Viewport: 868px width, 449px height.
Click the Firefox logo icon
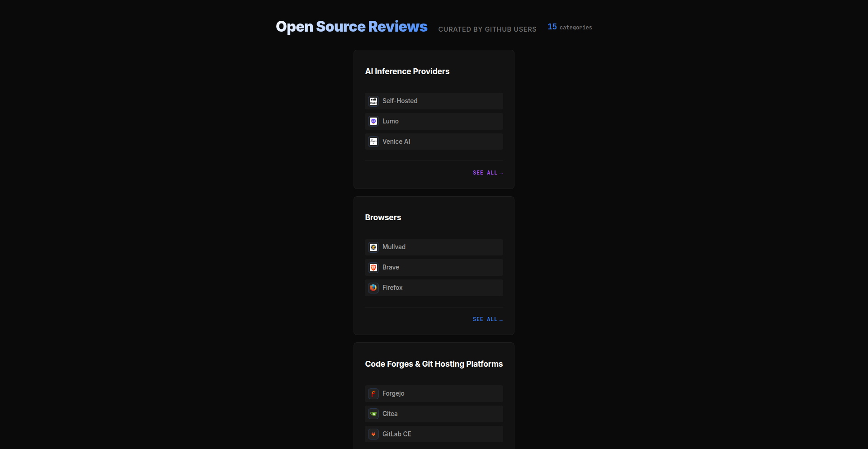point(373,288)
